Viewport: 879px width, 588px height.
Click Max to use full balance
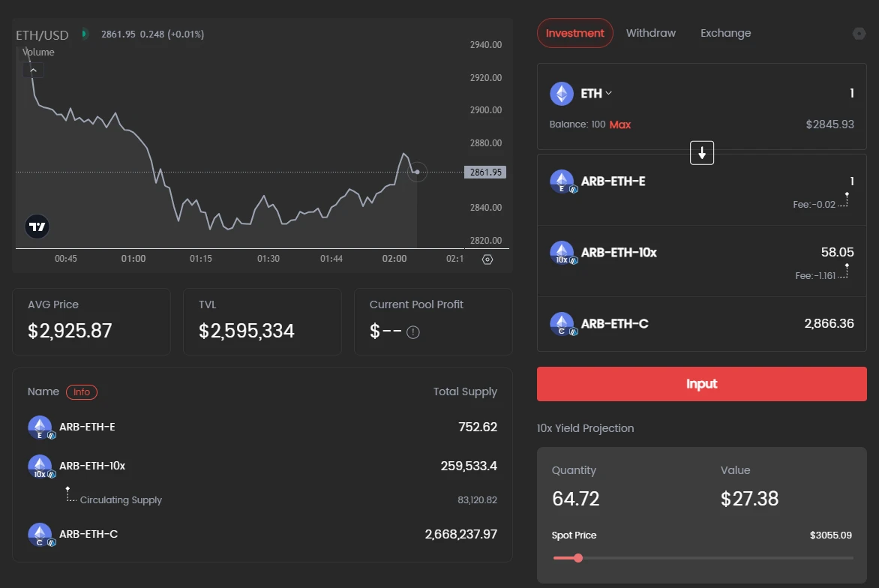(x=619, y=124)
